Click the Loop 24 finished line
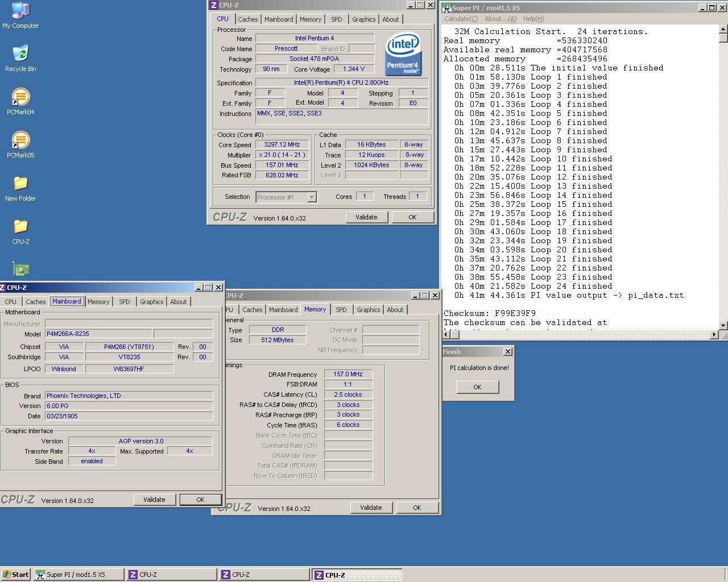728x582 pixels. [533, 286]
